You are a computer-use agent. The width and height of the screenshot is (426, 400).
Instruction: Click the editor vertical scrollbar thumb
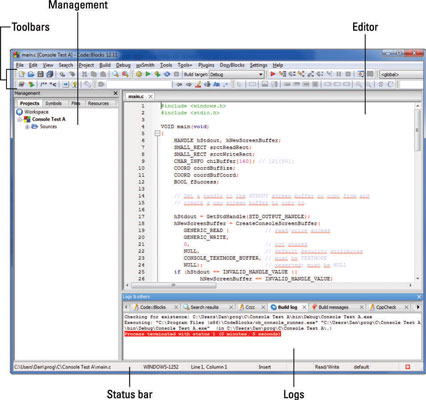[417, 129]
